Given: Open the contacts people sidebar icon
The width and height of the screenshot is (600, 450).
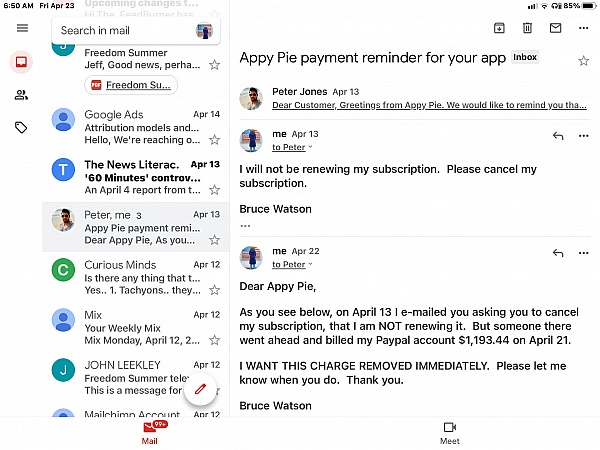Looking at the screenshot, I should 21,95.
